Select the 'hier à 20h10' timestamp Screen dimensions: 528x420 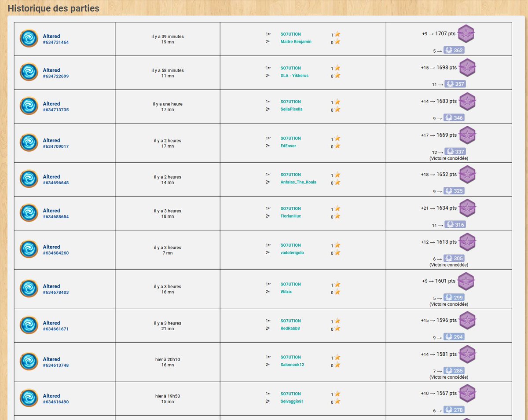click(168, 359)
